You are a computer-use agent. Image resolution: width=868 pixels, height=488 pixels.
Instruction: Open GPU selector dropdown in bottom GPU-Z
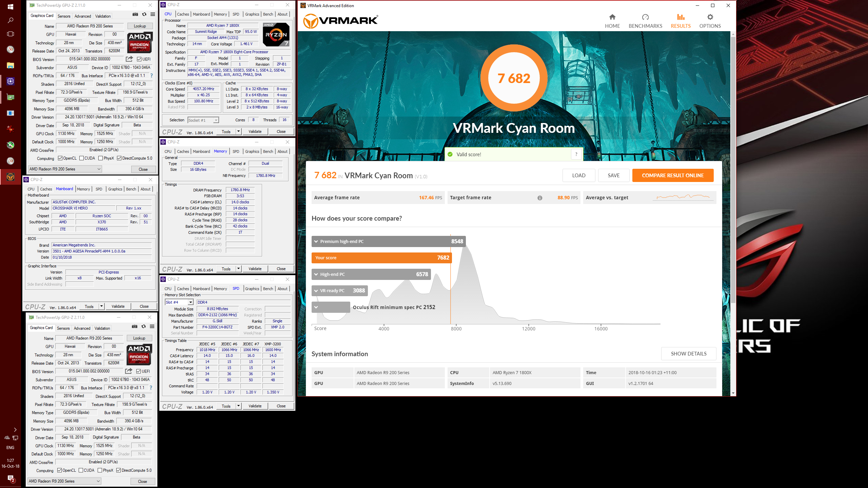click(x=64, y=481)
